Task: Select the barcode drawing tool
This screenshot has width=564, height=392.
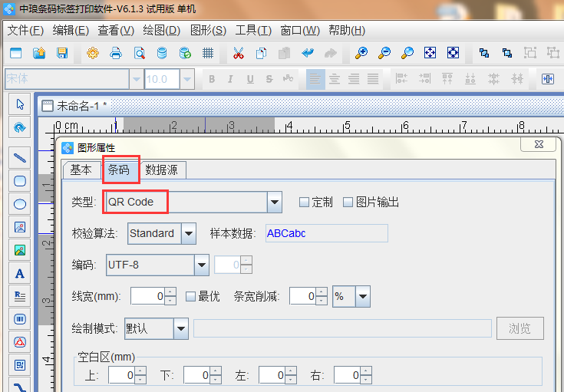Action: click(x=21, y=319)
